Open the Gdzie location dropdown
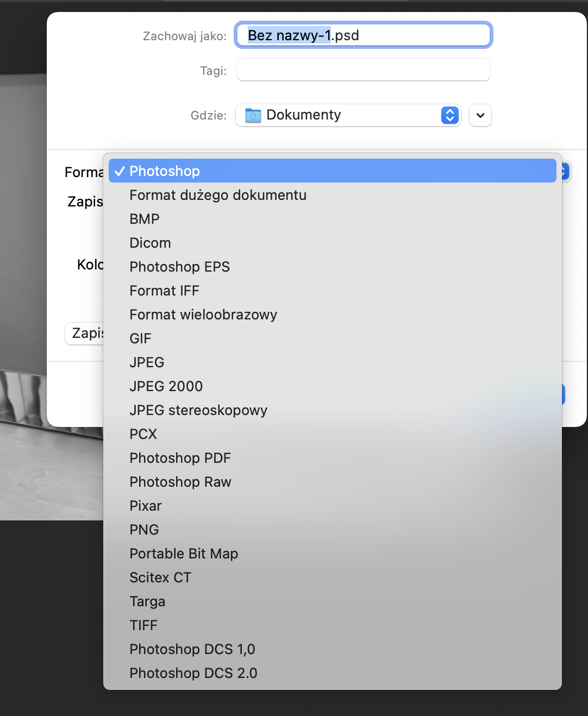This screenshot has height=716, width=588. pyautogui.click(x=348, y=115)
